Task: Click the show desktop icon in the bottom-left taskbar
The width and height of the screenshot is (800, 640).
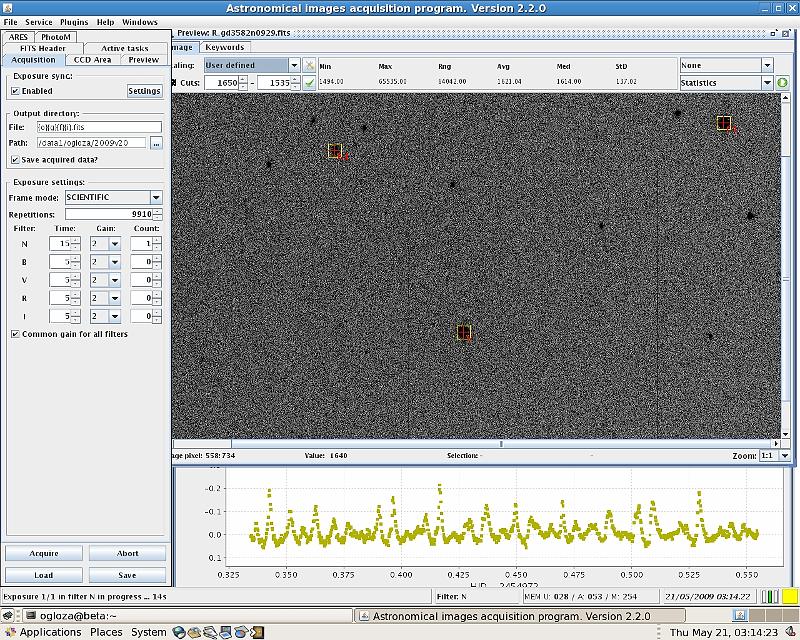Action: pos(9,615)
